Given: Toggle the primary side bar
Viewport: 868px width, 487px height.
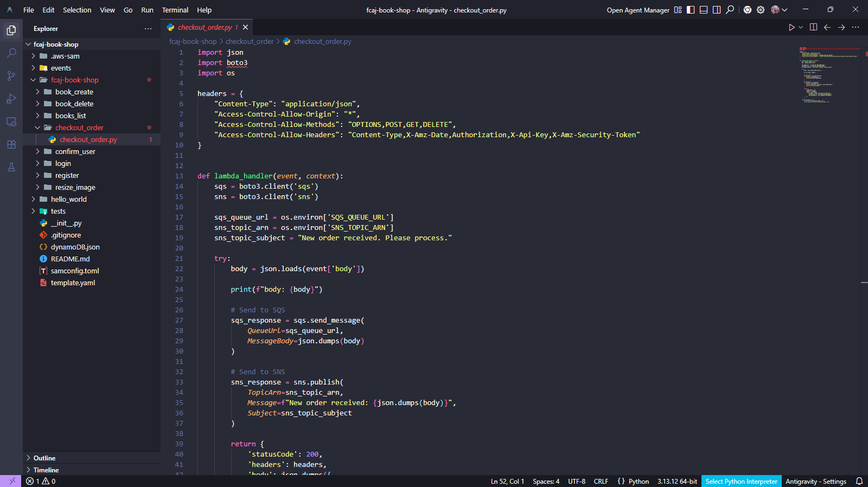Looking at the screenshot, I should [x=691, y=10].
